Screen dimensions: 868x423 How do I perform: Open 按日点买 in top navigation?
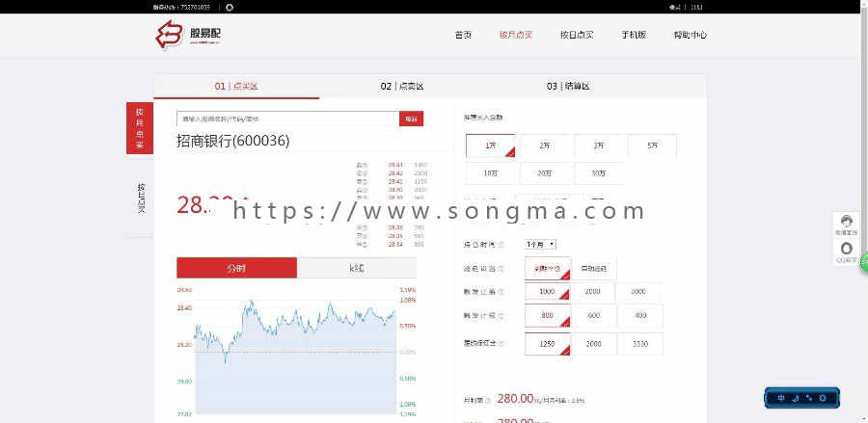(577, 35)
